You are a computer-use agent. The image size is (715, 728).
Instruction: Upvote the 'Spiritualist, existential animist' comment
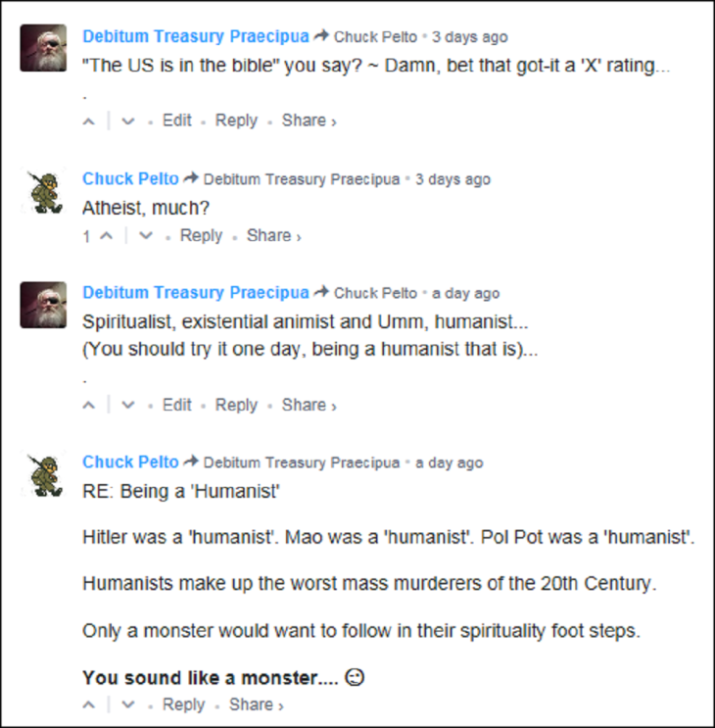tap(89, 406)
